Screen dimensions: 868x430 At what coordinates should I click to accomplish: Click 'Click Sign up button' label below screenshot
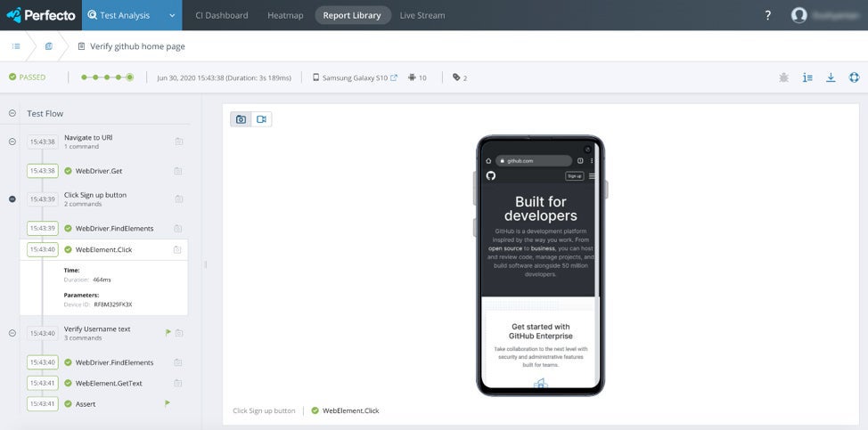[264, 410]
